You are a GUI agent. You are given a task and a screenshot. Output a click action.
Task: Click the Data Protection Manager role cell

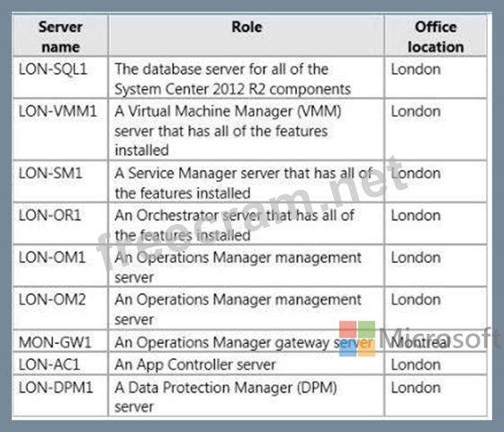tap(247, 396)
